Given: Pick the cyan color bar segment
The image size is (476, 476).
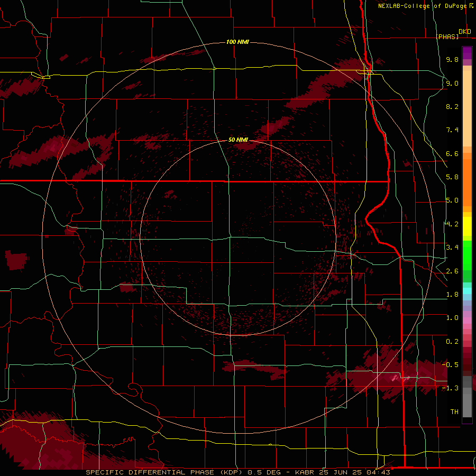Looking at the screenshot, I should 467,291.
